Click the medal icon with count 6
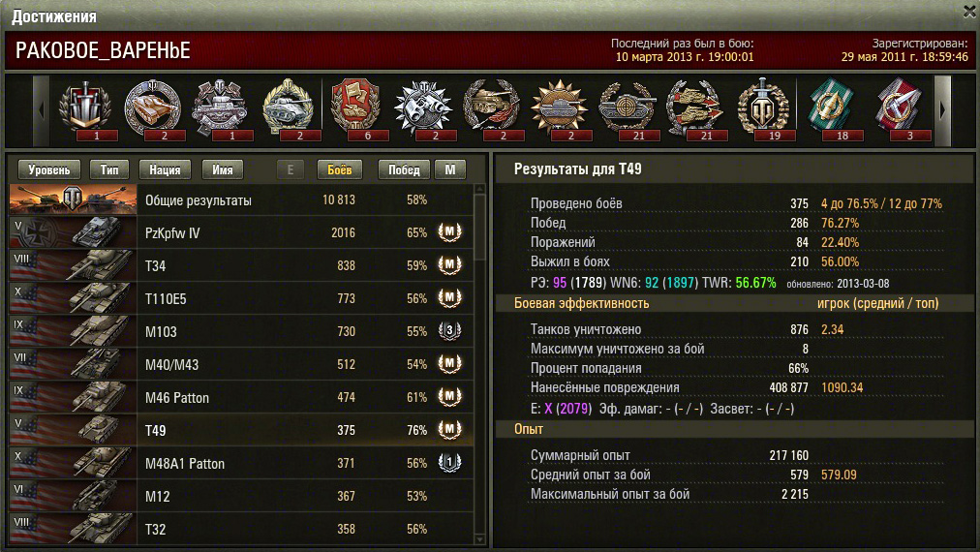Screen dimensions: 980x552 (x=355, y=109)
